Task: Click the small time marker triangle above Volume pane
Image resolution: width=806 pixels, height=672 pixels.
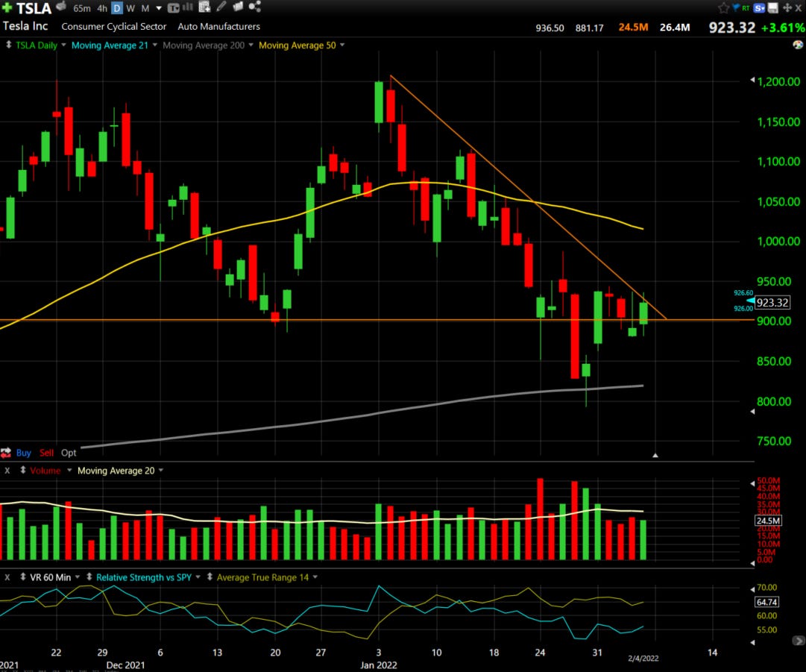Action: [655, 455]
